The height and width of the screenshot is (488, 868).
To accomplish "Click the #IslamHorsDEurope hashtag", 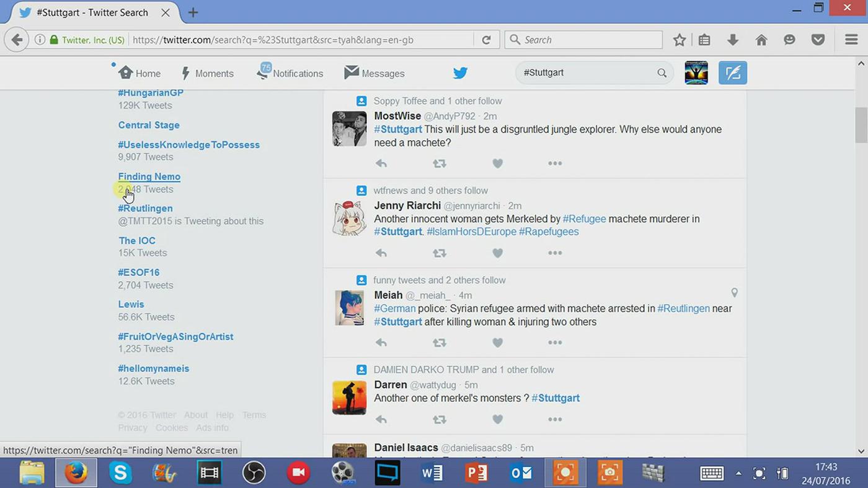I will [471, 232].
